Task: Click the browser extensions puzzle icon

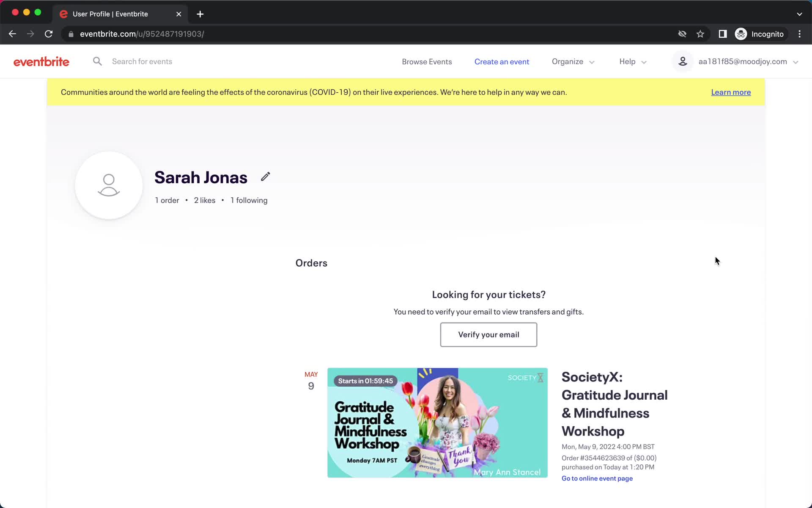Action: click(723, 34)
